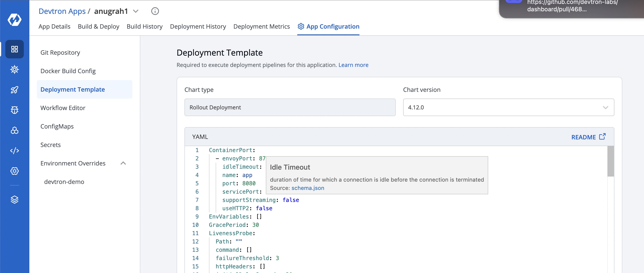644x273 pixels.
Task: Click the httpHeaders line in YAML
Action: point(240,267)
